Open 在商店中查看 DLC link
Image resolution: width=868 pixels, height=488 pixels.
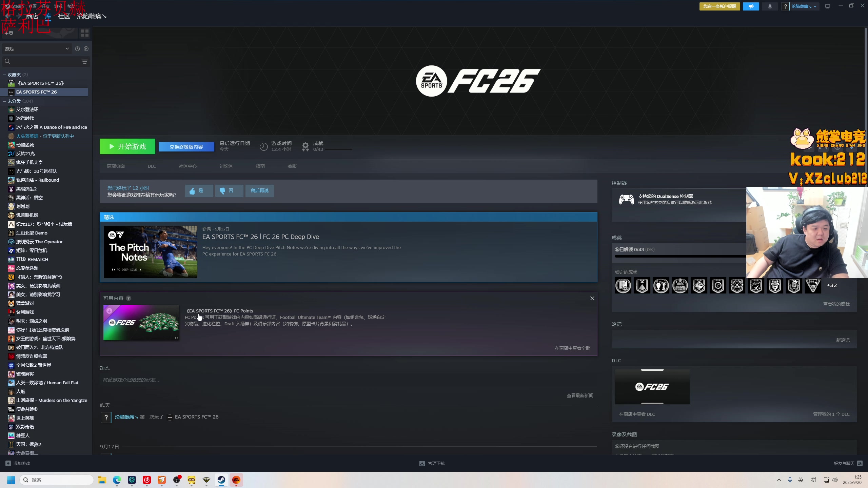coord(637,414)
